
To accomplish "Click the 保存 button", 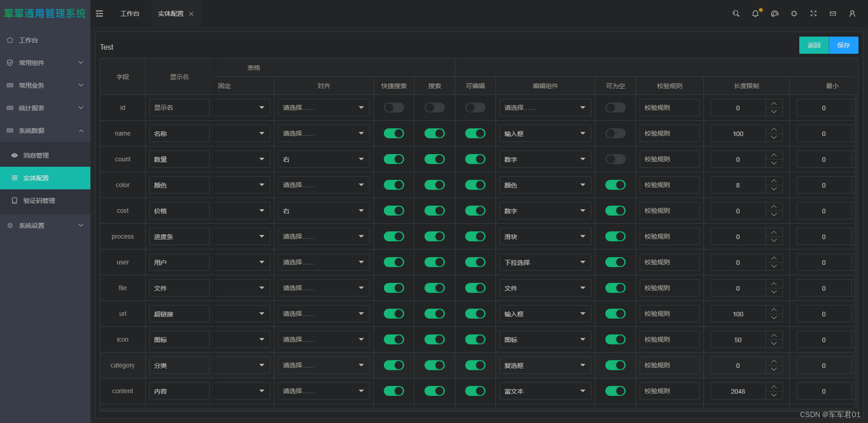I will [844, 45].
